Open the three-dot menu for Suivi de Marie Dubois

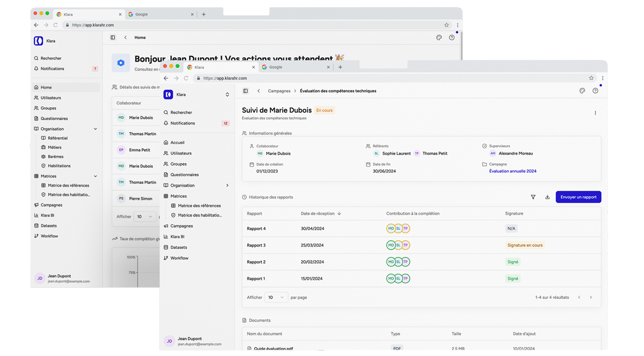click(595, 113)
